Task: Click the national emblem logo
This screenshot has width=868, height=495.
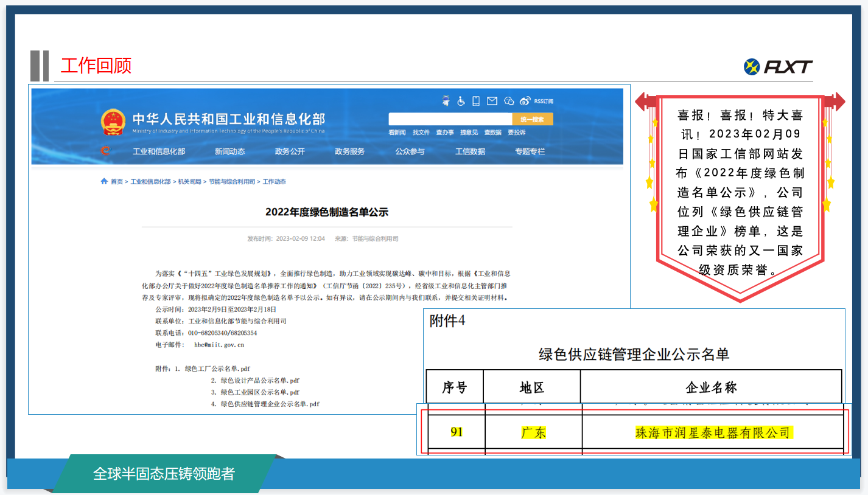Action: coord(113,123)
